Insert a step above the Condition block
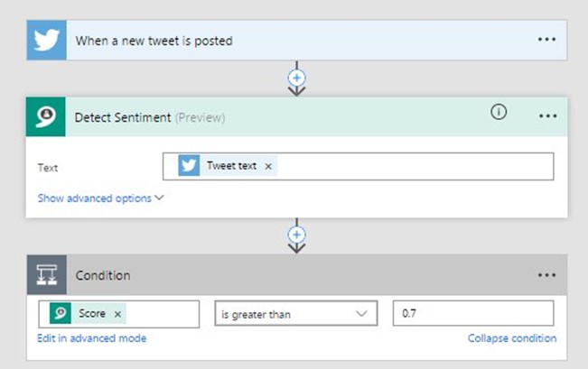Viewport: 588px width, 369px height. (x=296, y=234)
